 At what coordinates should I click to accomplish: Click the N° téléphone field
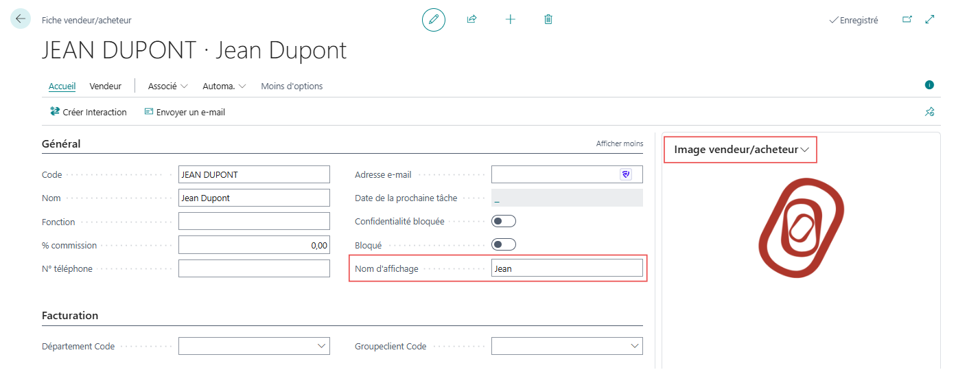point(254,268)
